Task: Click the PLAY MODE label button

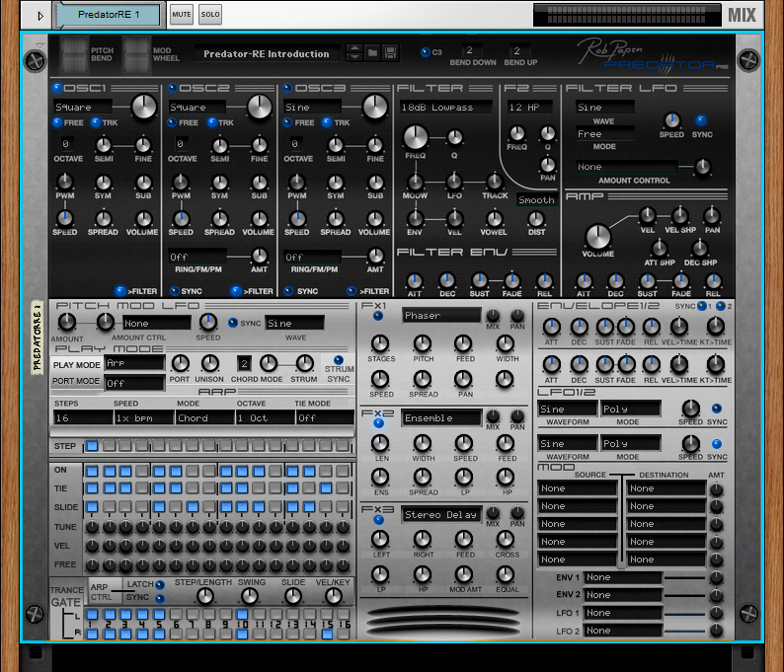Action: 76,365
